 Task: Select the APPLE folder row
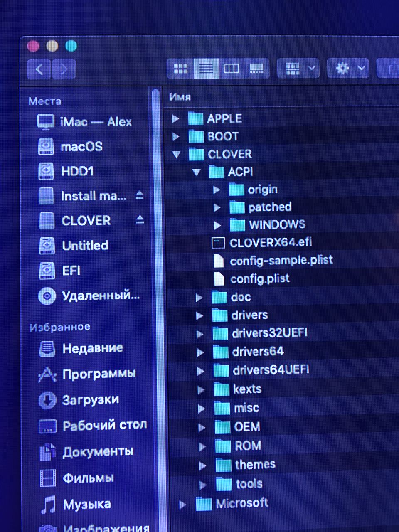click(282, 118)
